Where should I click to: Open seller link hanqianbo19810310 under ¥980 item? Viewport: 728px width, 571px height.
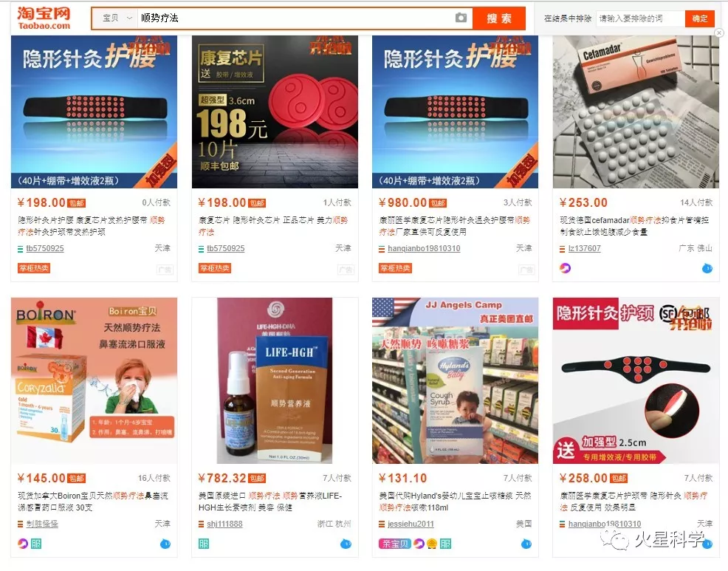click(x=424, y=248)
